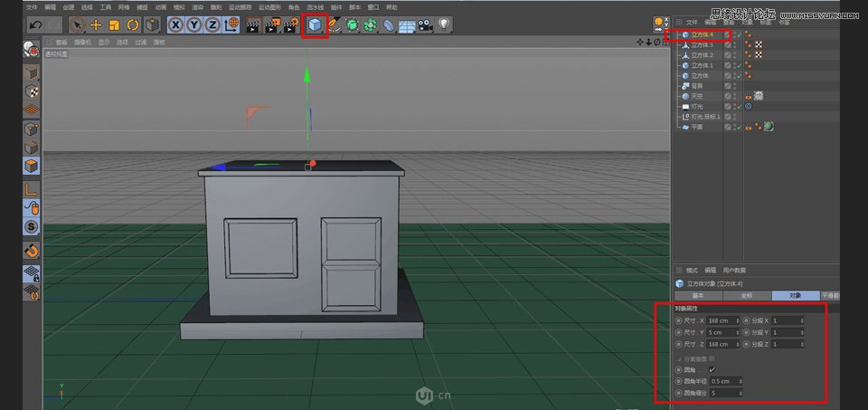Screen dimensions: 868x410
Task: Activate the Scale tool icon
Action: pos(114,25)
